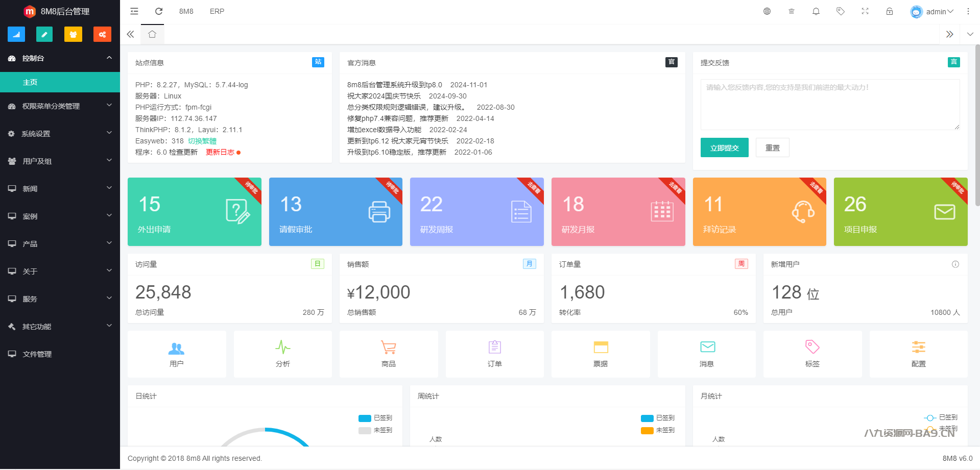Click the globe website icon

click(767, 11)
